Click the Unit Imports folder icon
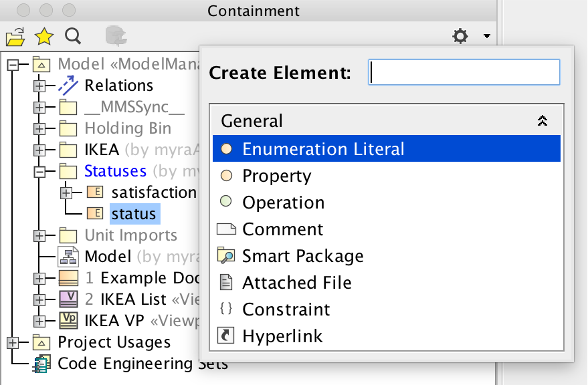Screen dimensions: 588x385 [x=68, y=235]
